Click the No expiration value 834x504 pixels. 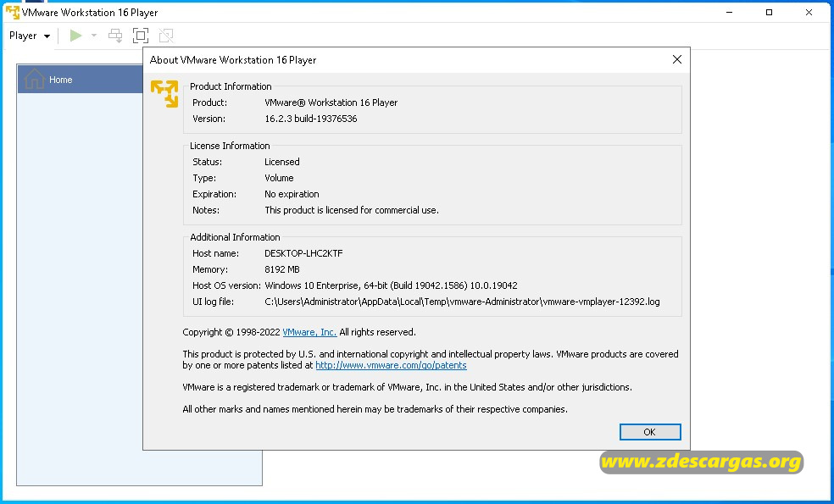[x=292, y=194]
